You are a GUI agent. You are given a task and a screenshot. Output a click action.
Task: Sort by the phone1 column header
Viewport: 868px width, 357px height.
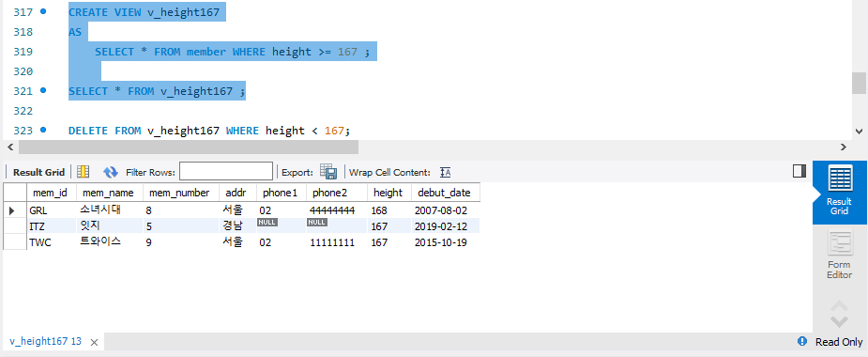pyautogui.click(x=281, y=193)
